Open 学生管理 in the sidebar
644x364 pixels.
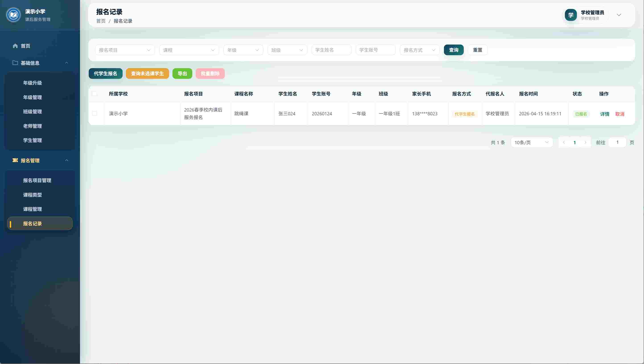[x=33, y=140]
